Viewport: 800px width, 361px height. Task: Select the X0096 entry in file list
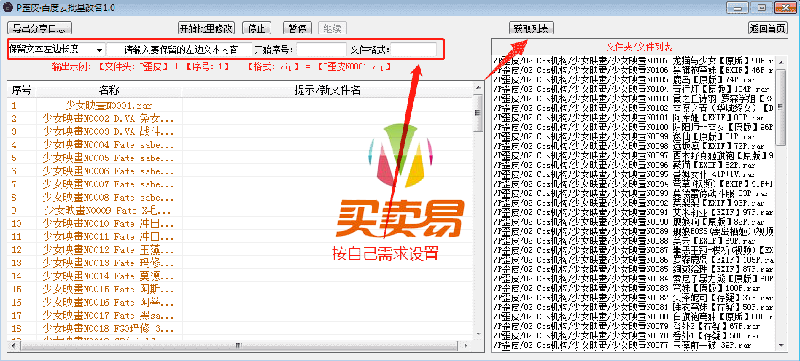click(x=633, y=165)
